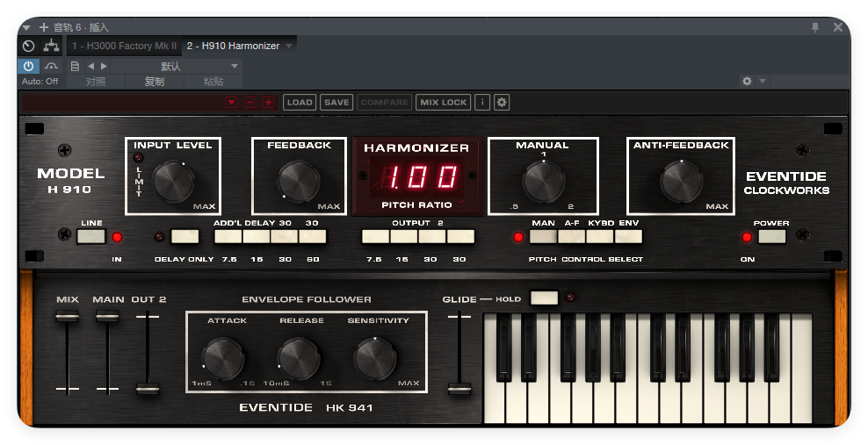
Task: Select A-F pitch control switch
Action: [572, 237]
